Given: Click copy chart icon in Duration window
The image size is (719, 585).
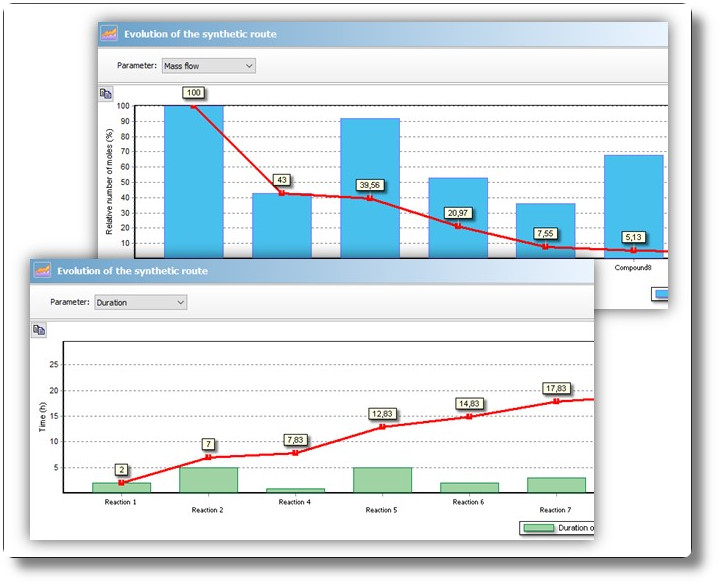Looking at the screenshot, I should coord(39,330).
